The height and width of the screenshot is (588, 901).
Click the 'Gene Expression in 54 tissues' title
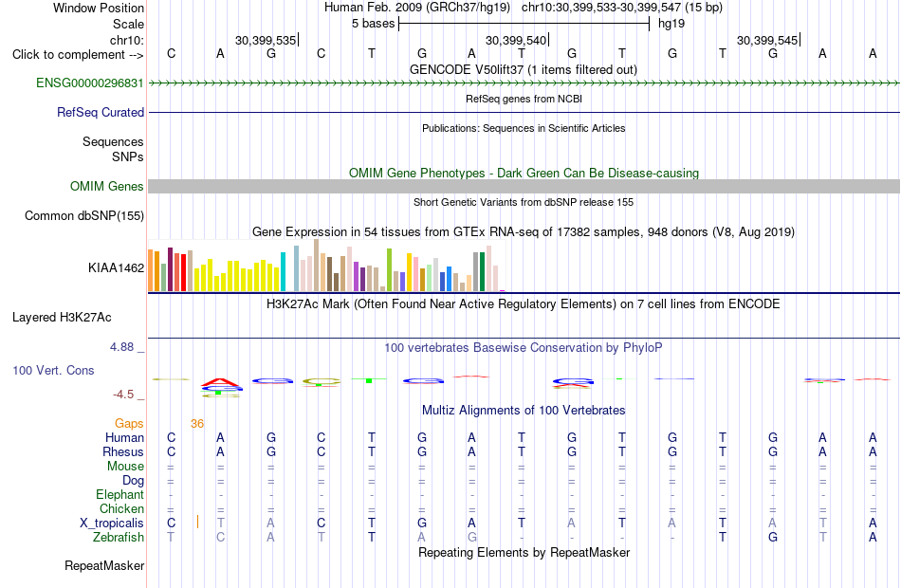(523, 231)
